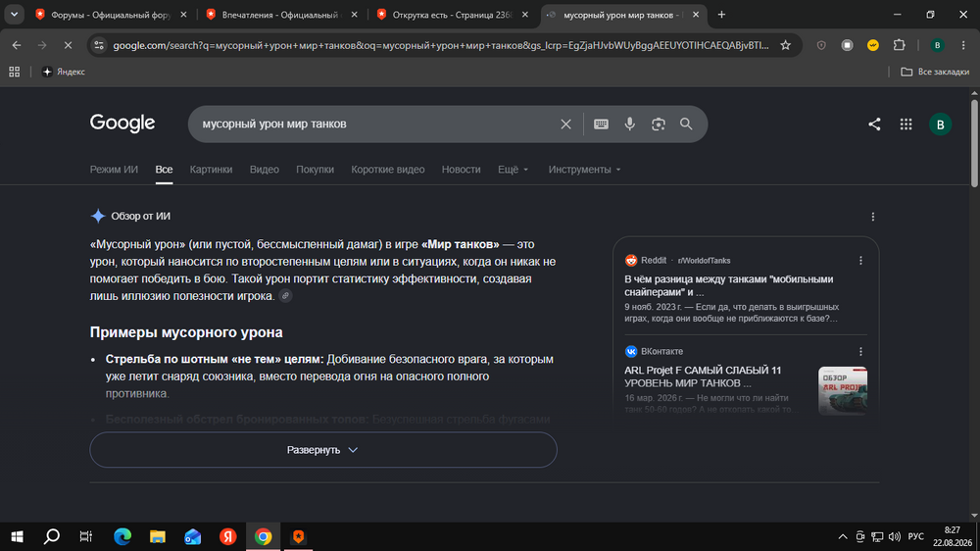Open Task View on the taskbar
Screen dimensions: 980x551
(x=85, y=536)
